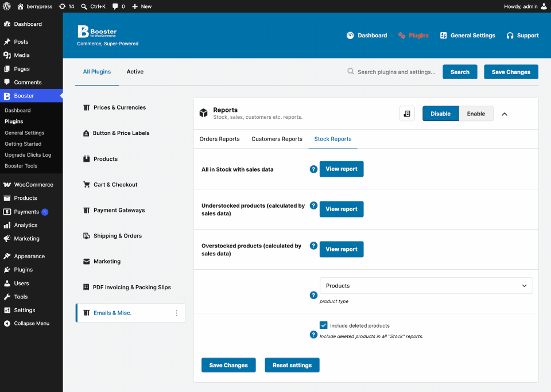551x392 pixels.
Task: Collapse the Reports panel chevron
Action: coord(505,114)
